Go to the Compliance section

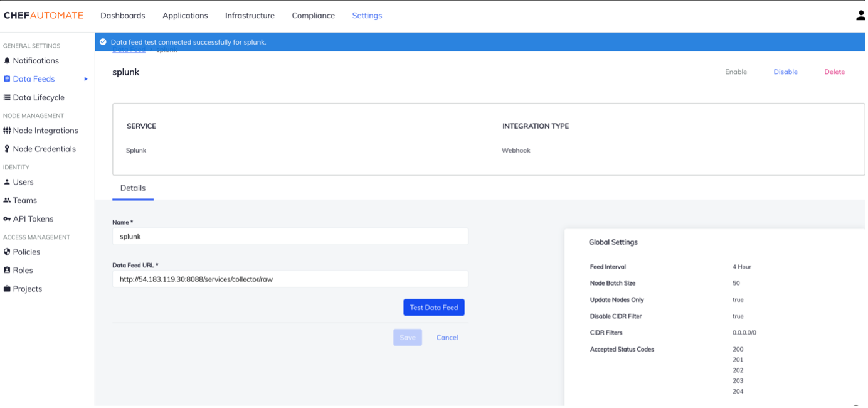click(x=313, y=16)
